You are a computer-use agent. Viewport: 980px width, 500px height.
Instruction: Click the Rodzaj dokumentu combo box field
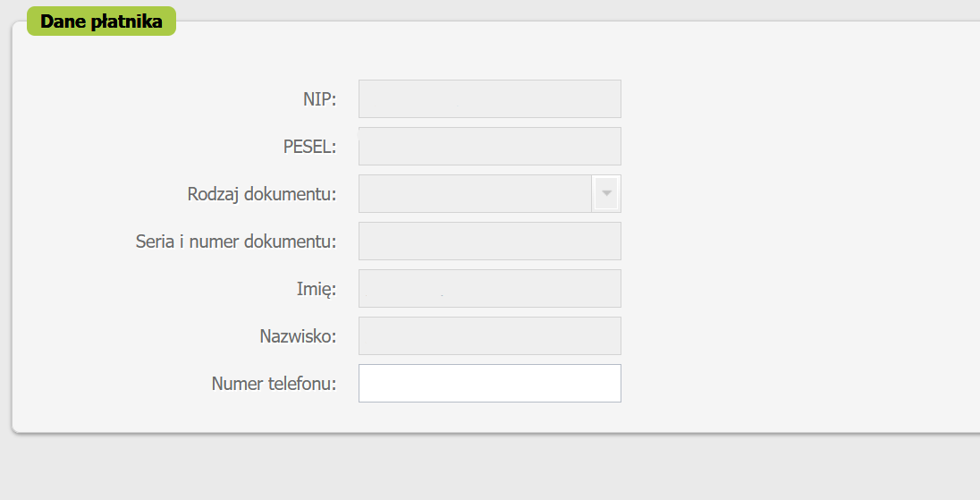coord(475,194)
